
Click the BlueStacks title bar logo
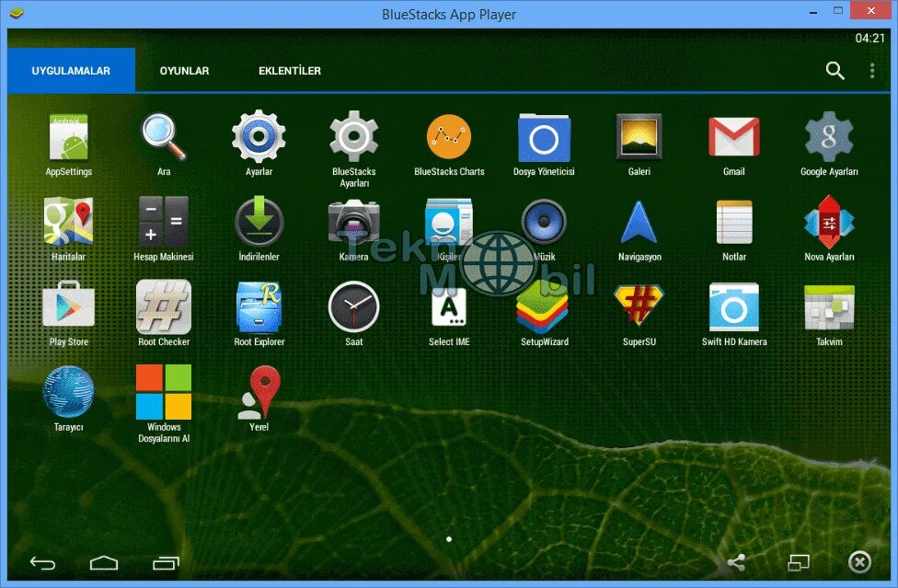click(x=17, y=13)
